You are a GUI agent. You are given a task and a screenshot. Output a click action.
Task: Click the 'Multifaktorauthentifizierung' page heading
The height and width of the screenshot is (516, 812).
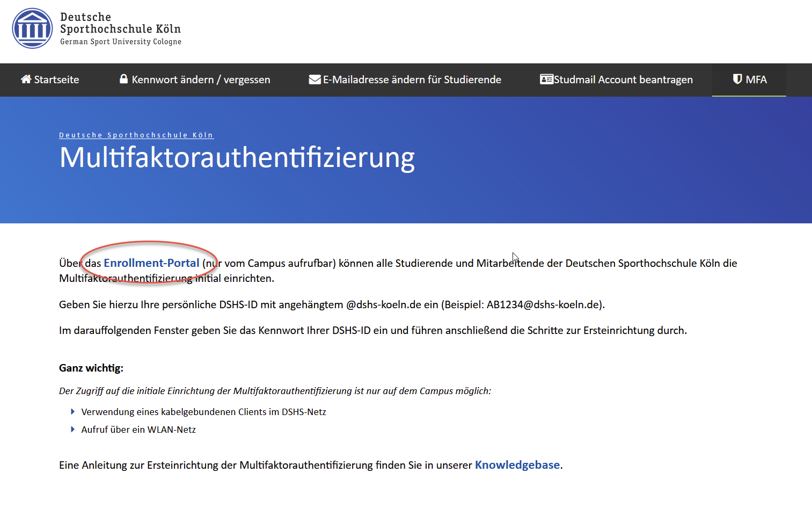[x=237, y=158]
